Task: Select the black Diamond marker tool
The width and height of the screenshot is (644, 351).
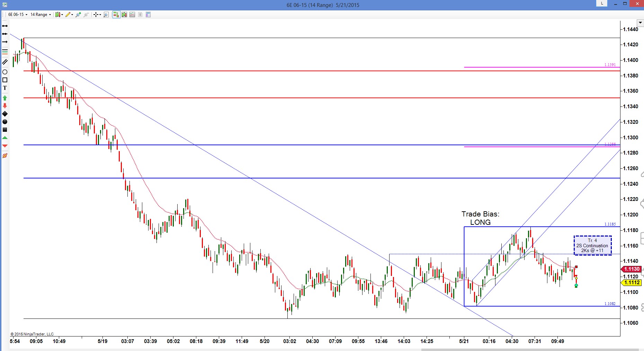Action: 5,114
